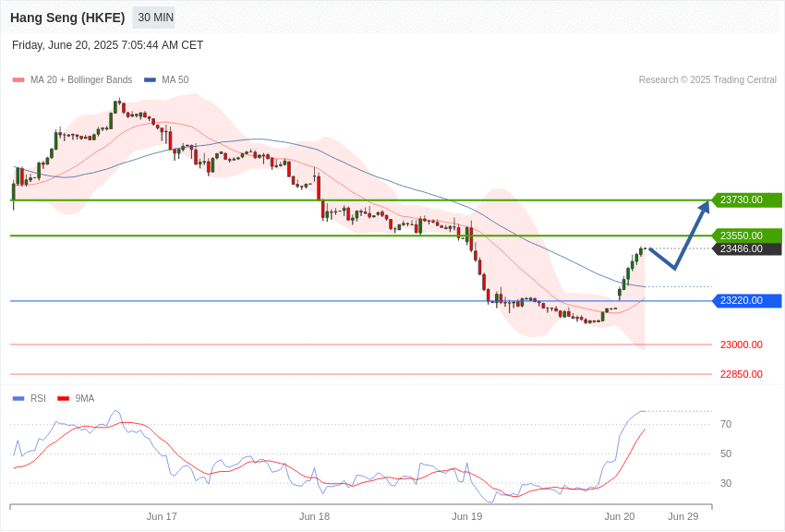Click the 22850.00 support price label

(x=742, y=374)
